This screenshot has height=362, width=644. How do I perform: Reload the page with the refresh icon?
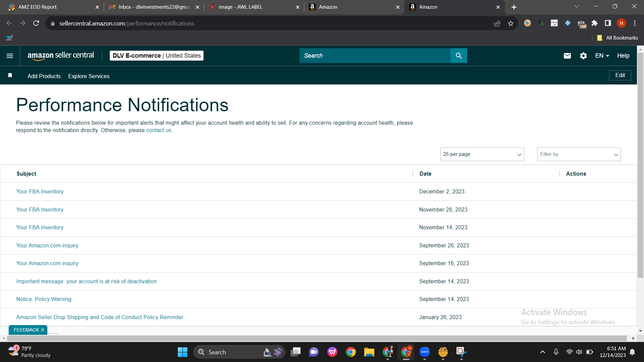coord(36,23)
